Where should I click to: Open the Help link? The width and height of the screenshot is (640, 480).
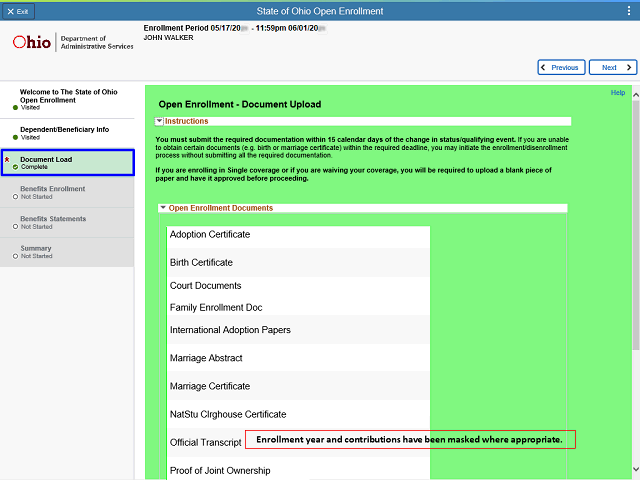pyautogui.click(x=618, y=93)
